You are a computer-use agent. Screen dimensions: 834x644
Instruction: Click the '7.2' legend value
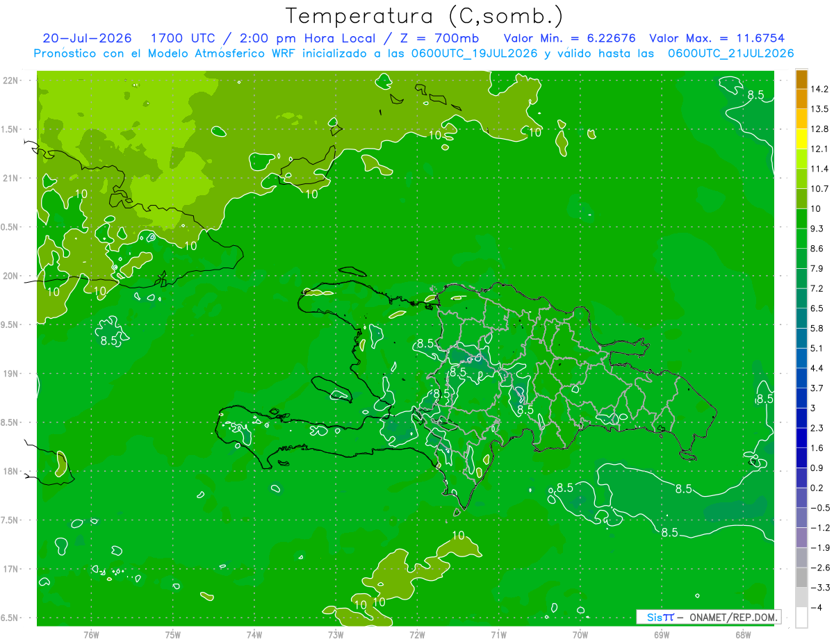(818, 288)
